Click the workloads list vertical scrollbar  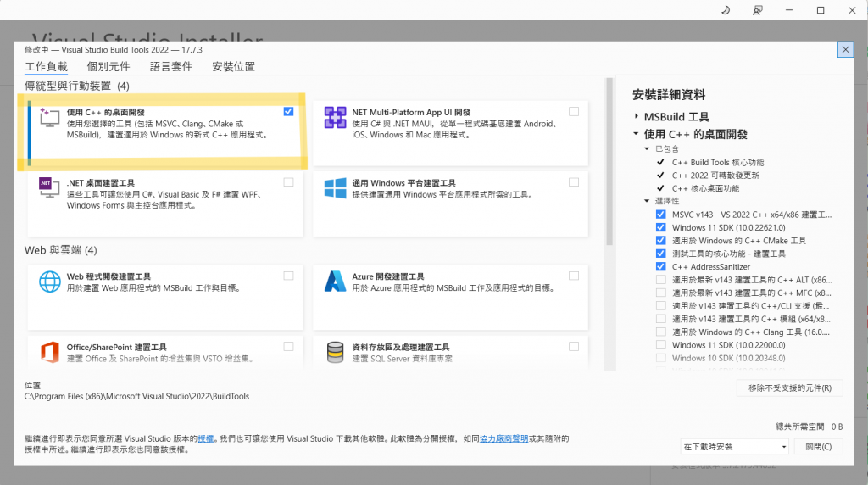[609, 160]
